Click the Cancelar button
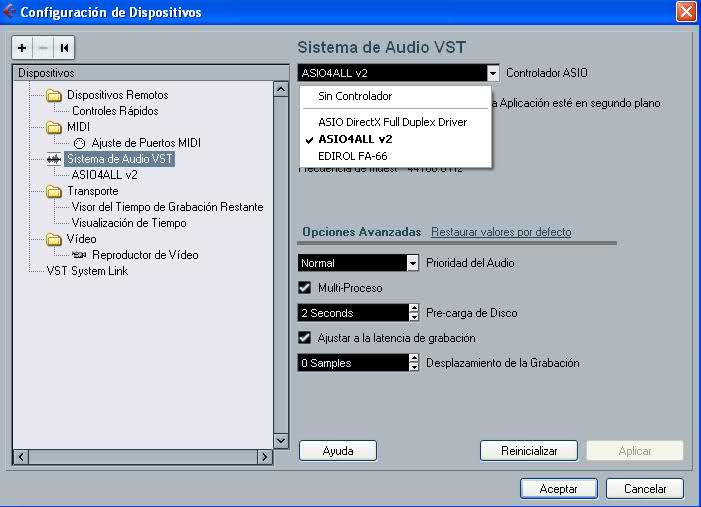Screen dimensions: 701x507 click(645, 489)
